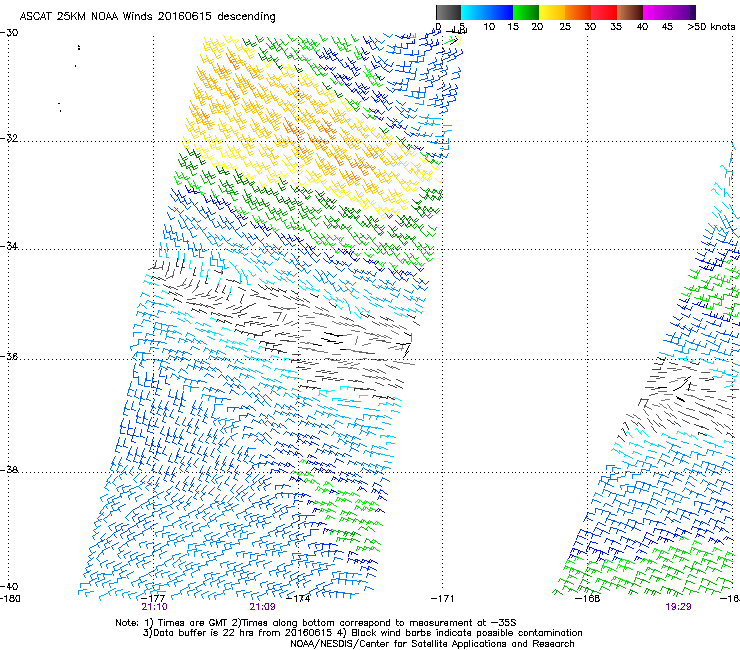Click the note 'Black wind barbs indicate possible contamination'

(467, 633)
